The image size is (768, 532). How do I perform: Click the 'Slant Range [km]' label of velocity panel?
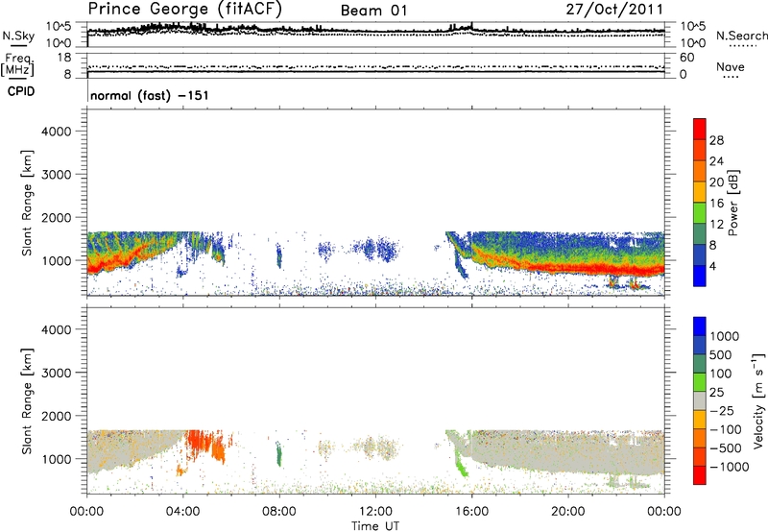coord(27,401)
